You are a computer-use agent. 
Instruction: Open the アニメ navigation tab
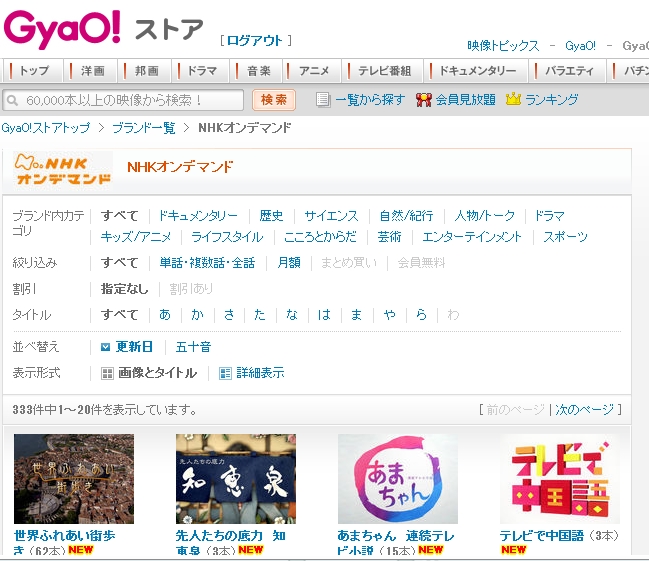pos(314,71)
